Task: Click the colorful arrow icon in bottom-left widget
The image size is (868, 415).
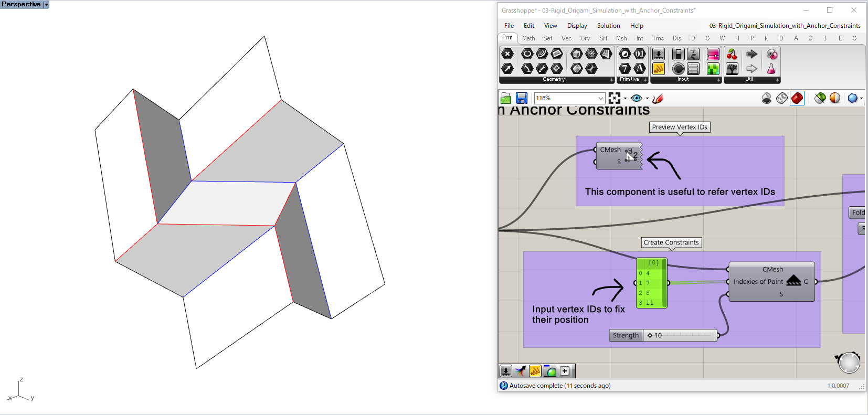Action: coord(520,371)
